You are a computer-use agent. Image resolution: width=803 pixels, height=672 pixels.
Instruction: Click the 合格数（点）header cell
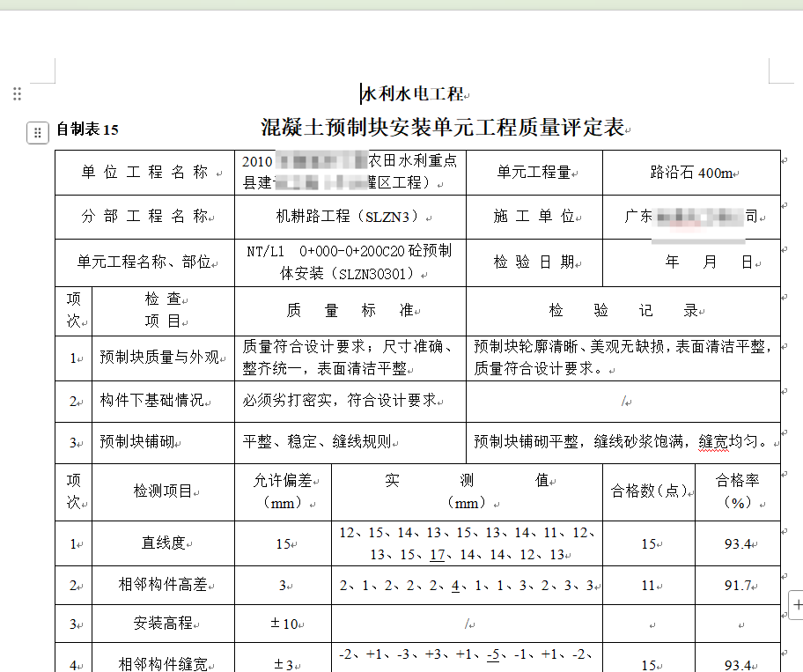(648, 491)
